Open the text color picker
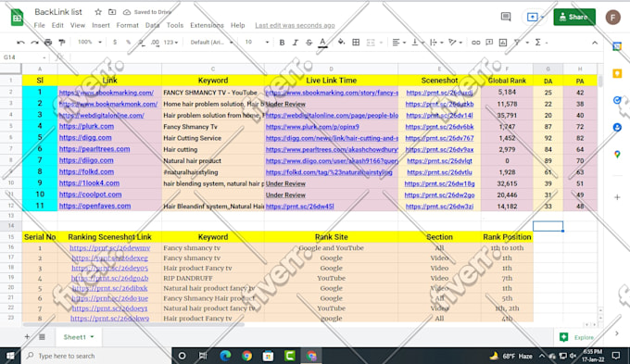The height and width of the screenshot is (364, 630). pyautogui.click(x=322, y=43)
